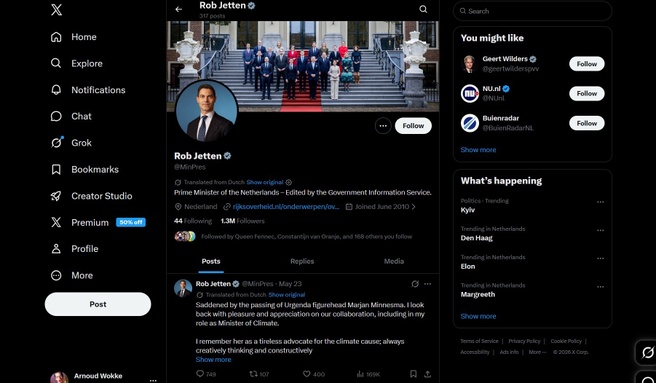Click the Home house icon
This screenshot has height=383, width=656.
point(56,37)
